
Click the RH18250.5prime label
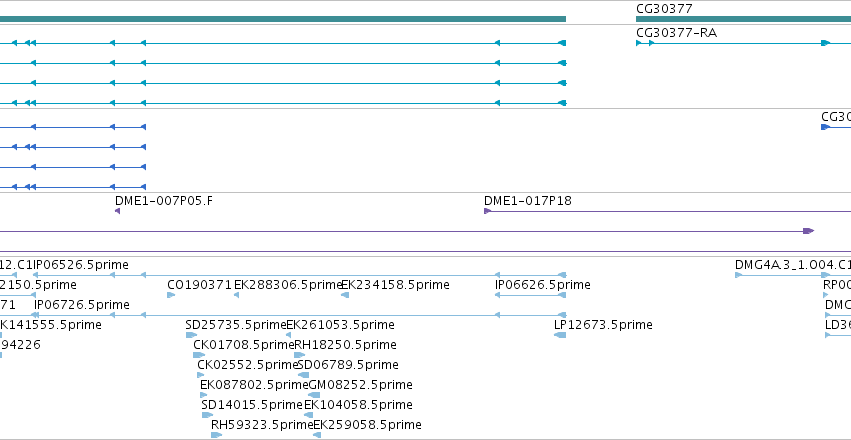click(x=345, y=345)
